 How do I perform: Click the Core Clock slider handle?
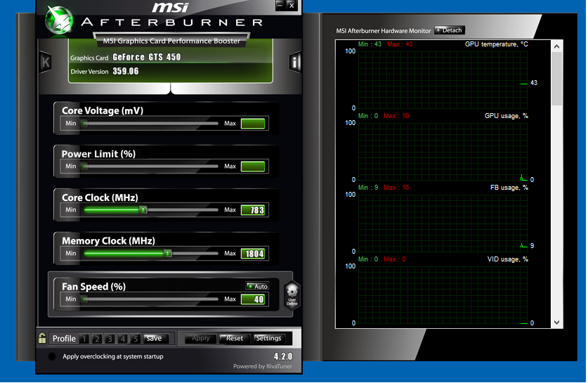tap(143, 209)
